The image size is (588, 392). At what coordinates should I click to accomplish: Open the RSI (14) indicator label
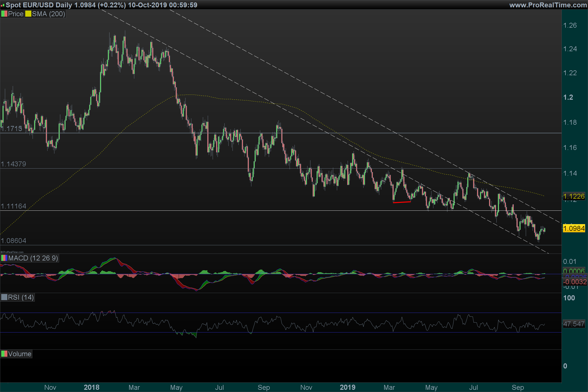21,297
